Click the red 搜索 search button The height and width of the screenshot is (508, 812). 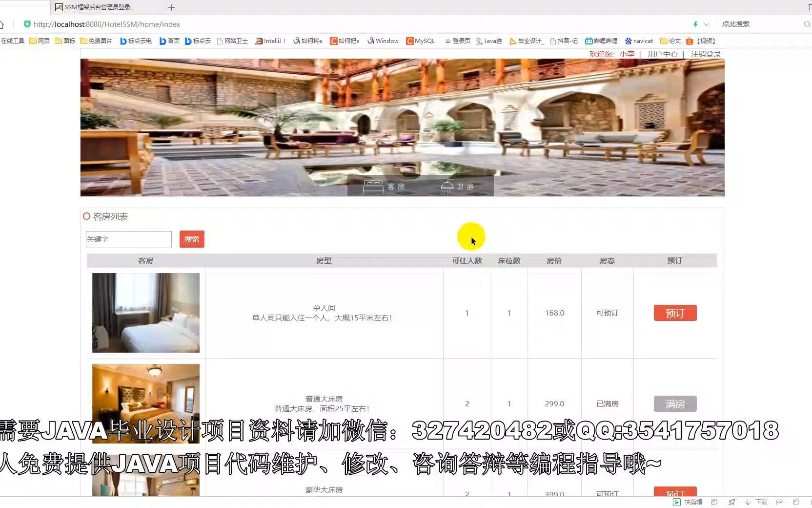point(192,239)
